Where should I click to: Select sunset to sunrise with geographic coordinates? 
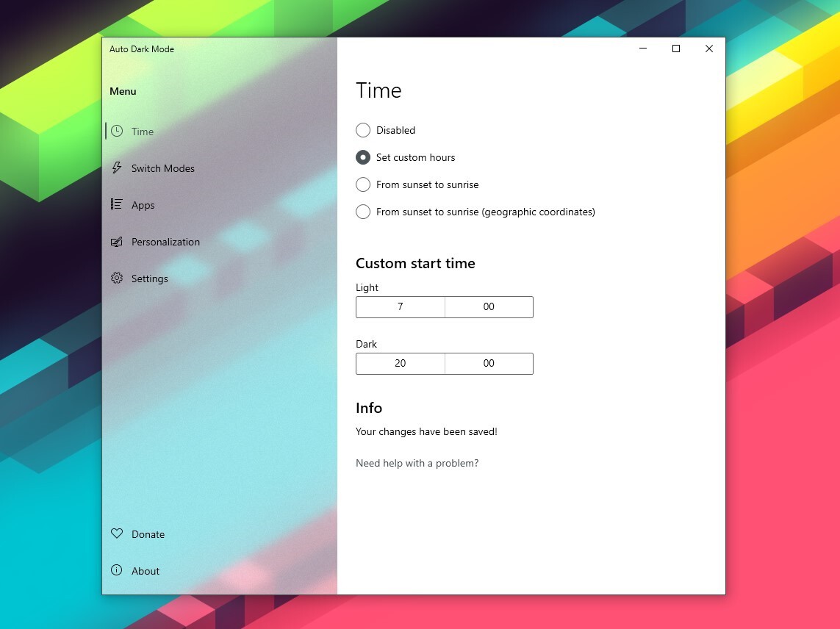click(363, 212)
